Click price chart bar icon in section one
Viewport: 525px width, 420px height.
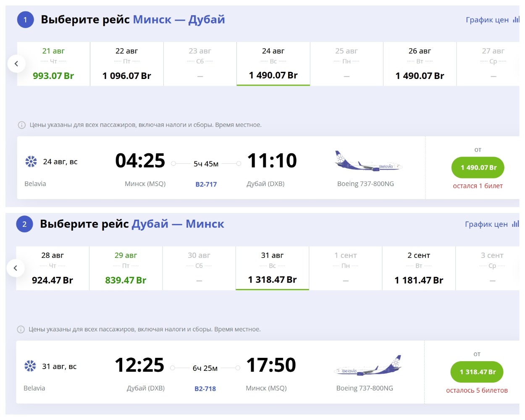coord(516,20)
